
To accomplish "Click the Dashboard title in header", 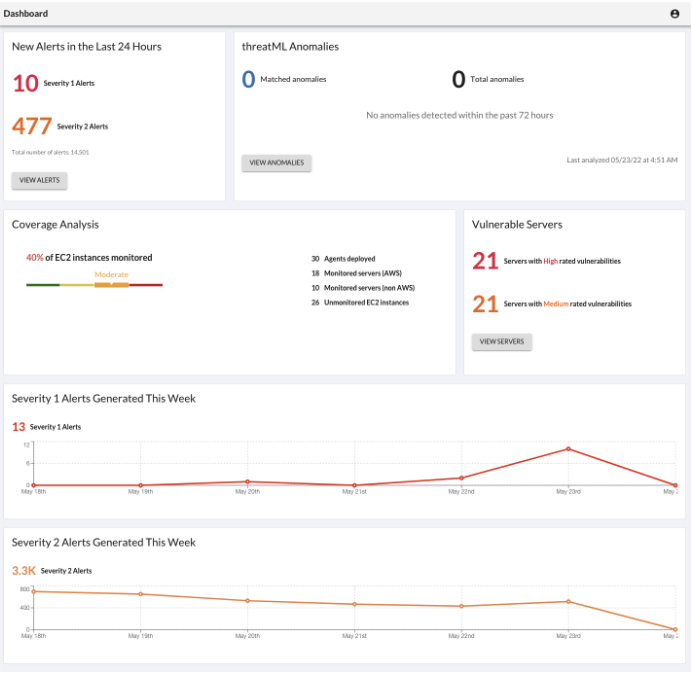I will (x=26, y=14).
